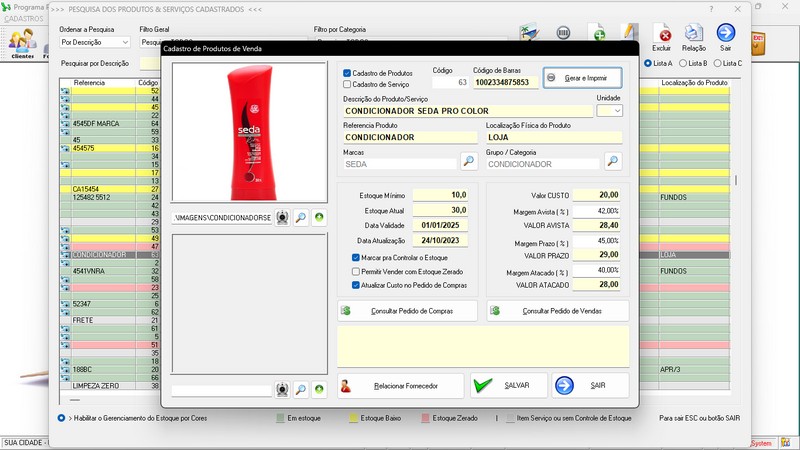Click the Excluir icon in the search window toolbar

point(662,38)
